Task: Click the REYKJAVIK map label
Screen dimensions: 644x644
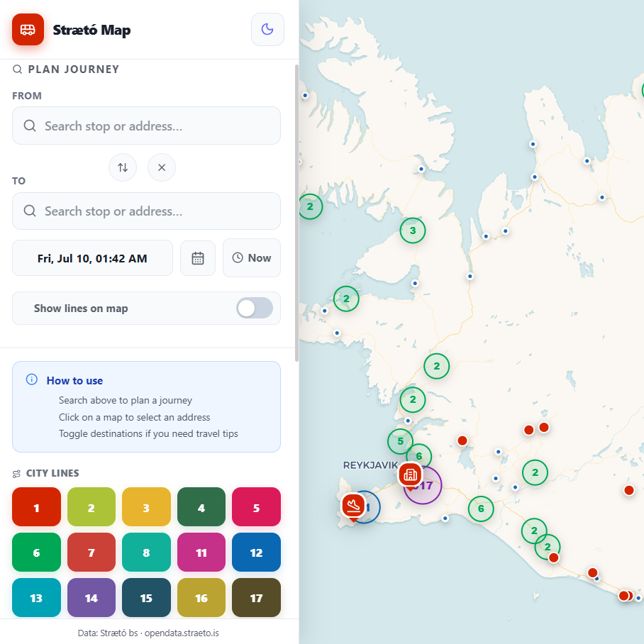Action: [x=370, y=465]
